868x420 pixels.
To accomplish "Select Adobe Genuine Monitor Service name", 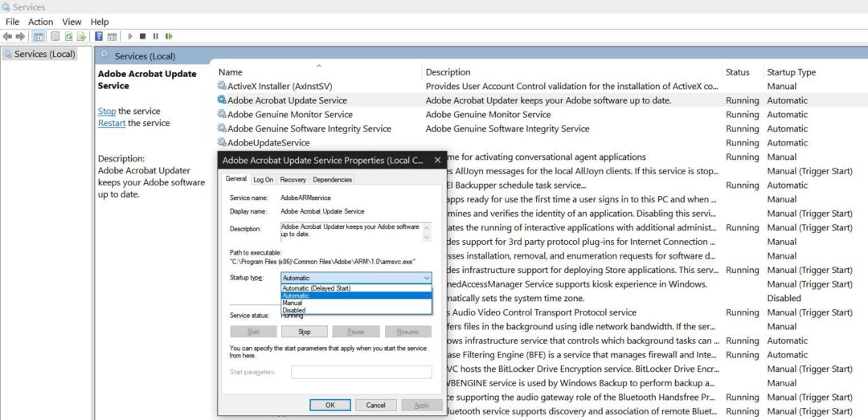I will click(x=290, y=114).
